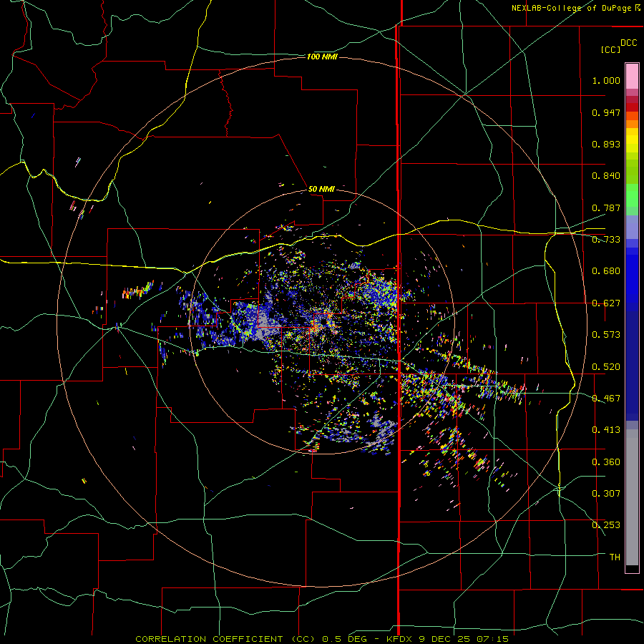Pick the gray color band on the scale

tap(632, 497)
